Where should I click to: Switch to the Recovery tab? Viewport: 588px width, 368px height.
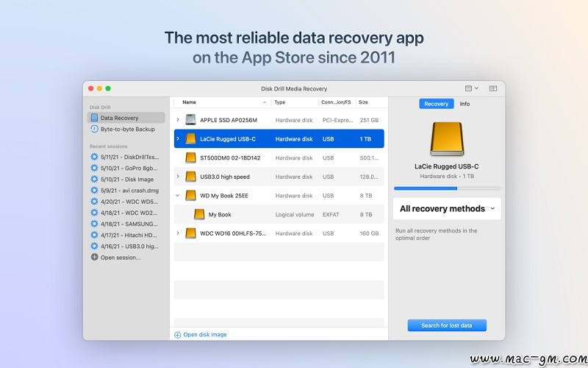pyautogui.click(x=436, y=104)
